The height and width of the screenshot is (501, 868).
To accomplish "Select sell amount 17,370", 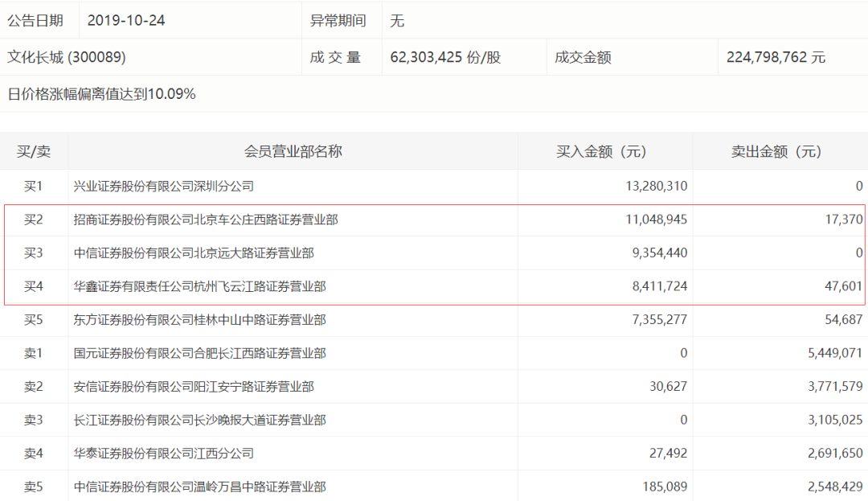I will (x=844, y=220).
